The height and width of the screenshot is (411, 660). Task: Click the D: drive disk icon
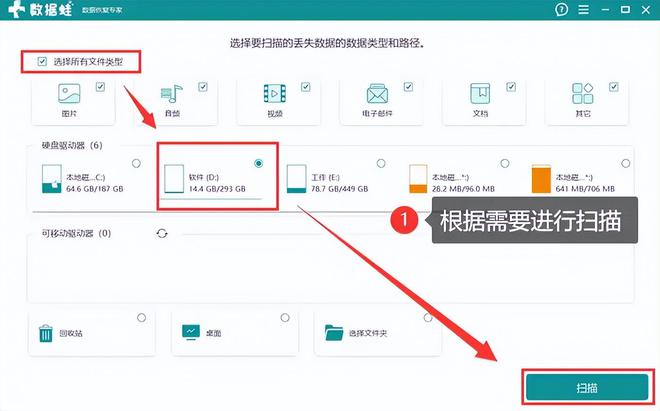pos(174,179)
